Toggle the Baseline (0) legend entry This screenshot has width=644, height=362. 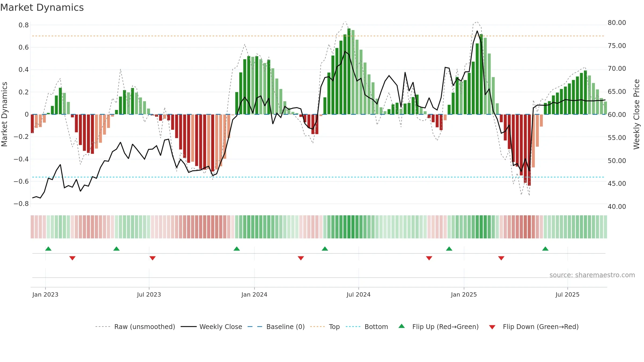tap(276, 327)
